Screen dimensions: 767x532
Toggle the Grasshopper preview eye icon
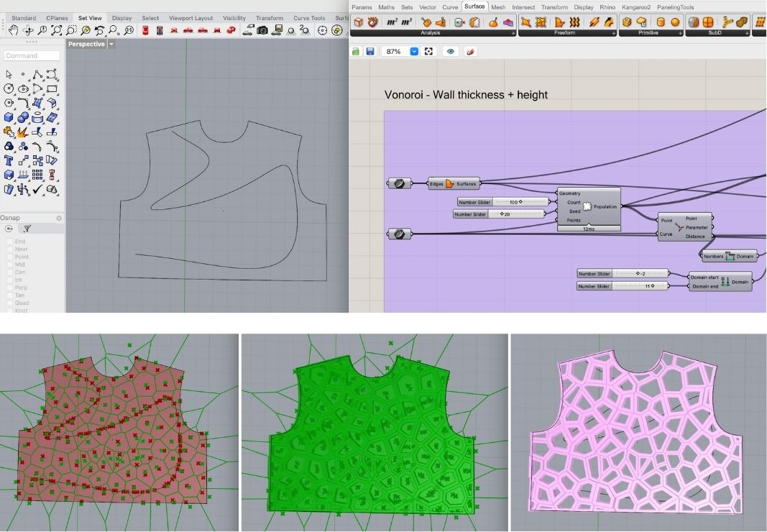click(x=451, y=52)
